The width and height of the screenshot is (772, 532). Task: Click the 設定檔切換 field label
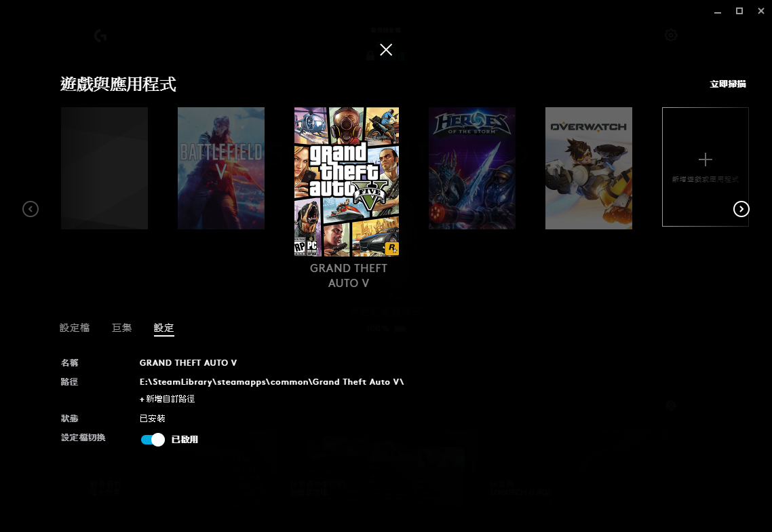pyautogui.click(x=83, y=438)
